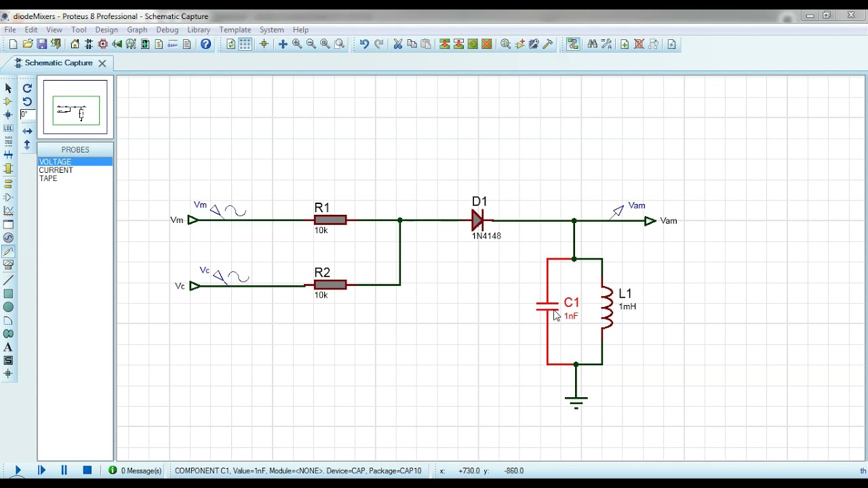The height and width of the screenshot is (488, 868).
Task: Open the Edit menu
Action: 31,30
